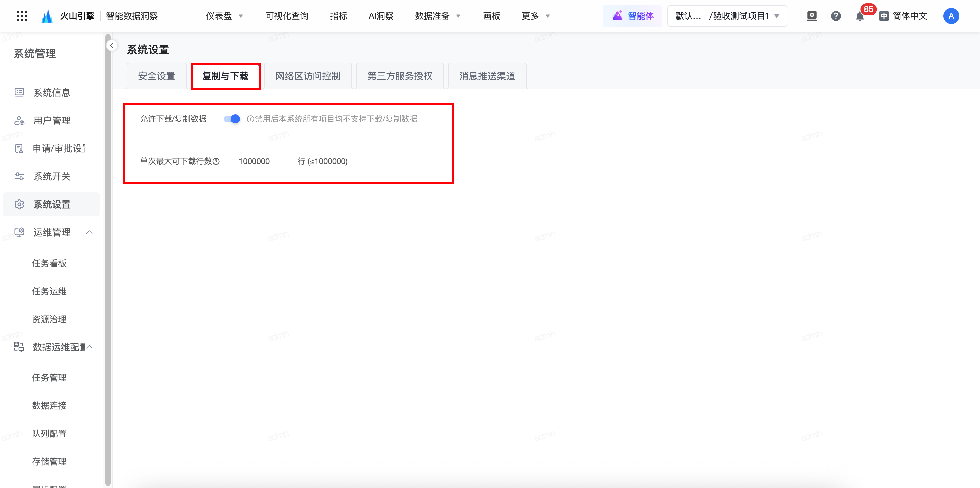Viewport: 980px width, 488px height.
Task: Click the info icon next to 禁用后本系统
Action: click(250, 119)
